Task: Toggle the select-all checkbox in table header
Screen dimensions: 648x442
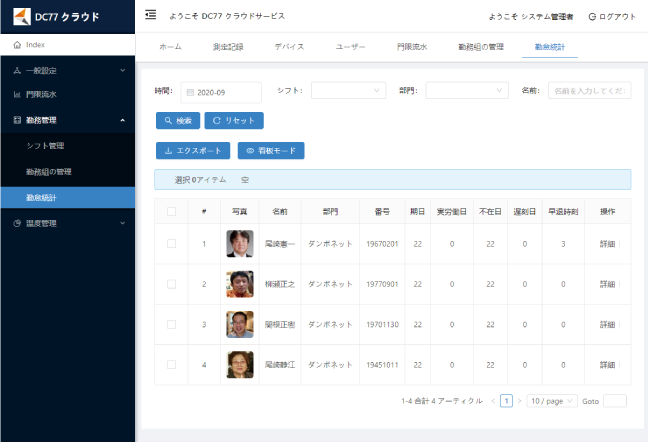Action: pos(171,212)
